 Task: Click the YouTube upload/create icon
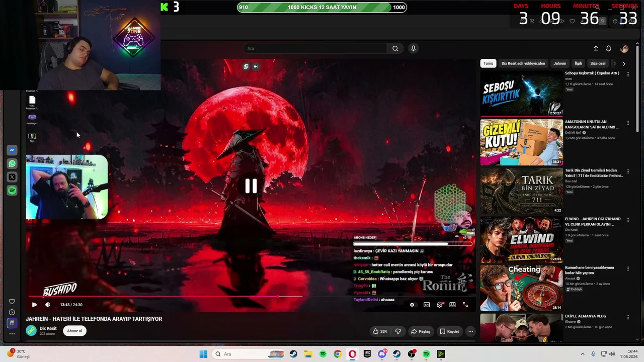tap(596, 49)
